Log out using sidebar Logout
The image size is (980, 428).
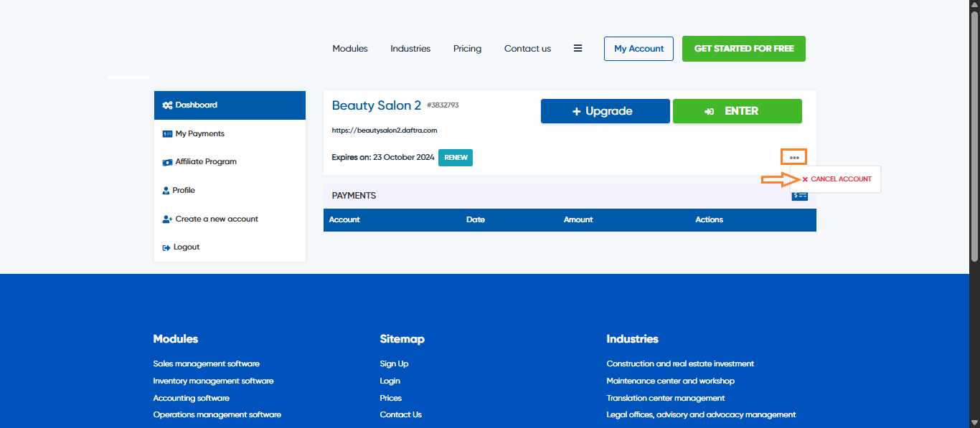coord(186,247)
